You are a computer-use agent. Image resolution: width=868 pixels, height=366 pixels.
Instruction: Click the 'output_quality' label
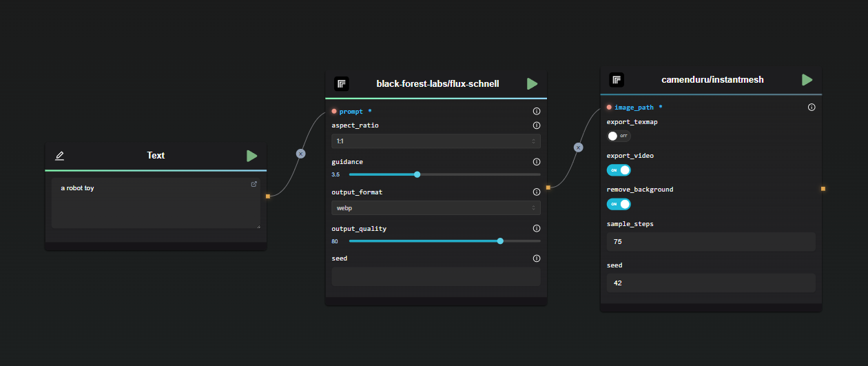click(359, 229)
